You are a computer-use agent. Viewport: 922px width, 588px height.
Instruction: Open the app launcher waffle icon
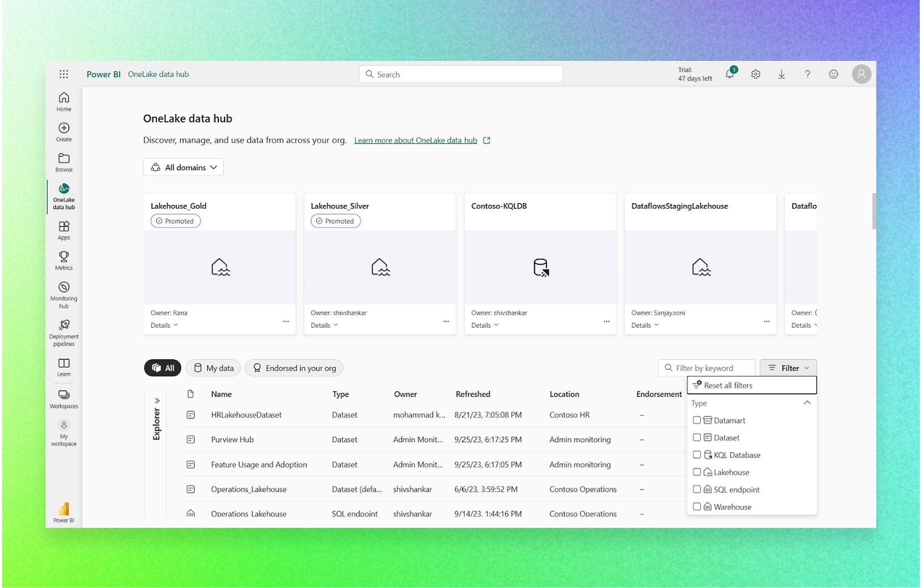pos(64,74)
